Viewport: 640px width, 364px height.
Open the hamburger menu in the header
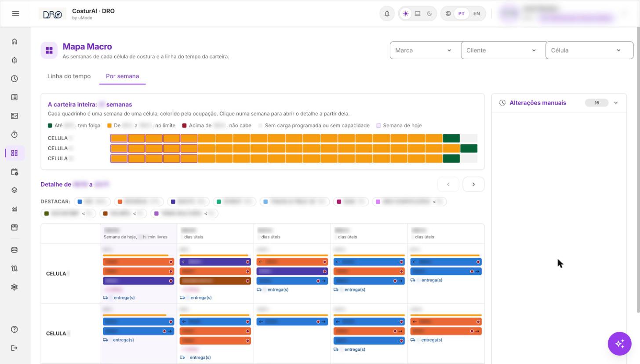point(15,14)
